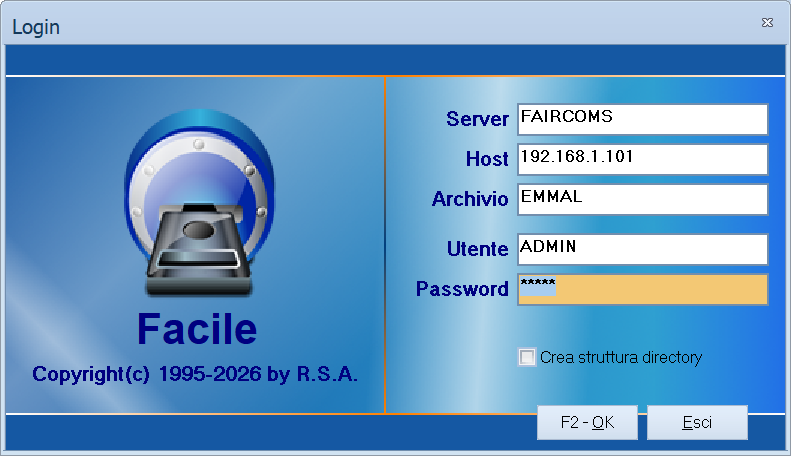Select the Archivio field with EMMAL
791x456 pixels.
click(x=643, y=199)
